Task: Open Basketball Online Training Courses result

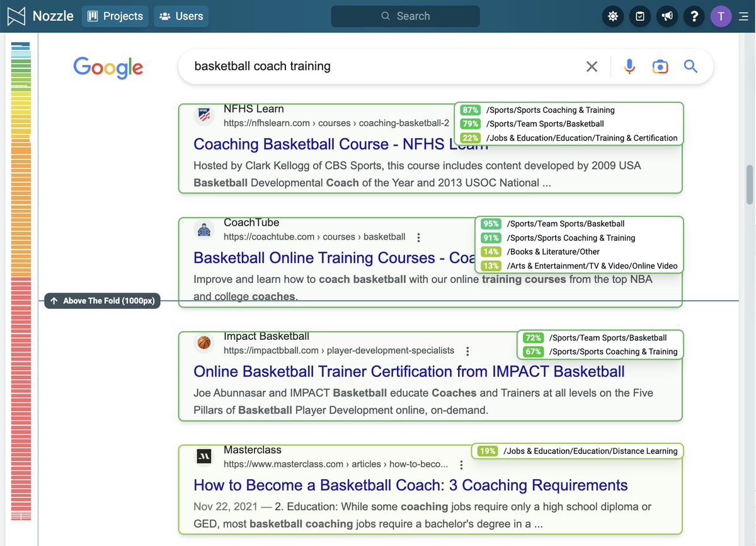Action: point(334,258)
